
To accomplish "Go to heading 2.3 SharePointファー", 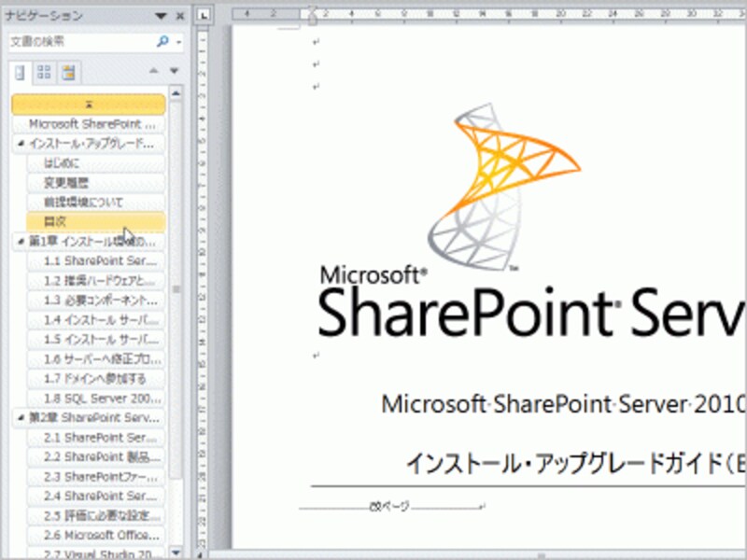I will (96, 477).
